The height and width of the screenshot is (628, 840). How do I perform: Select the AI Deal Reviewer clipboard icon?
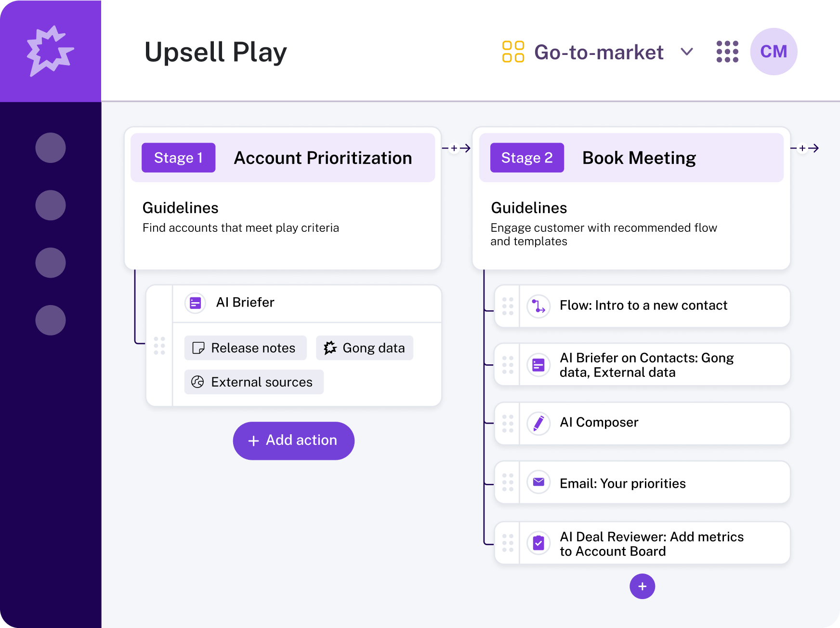(538, 543)
